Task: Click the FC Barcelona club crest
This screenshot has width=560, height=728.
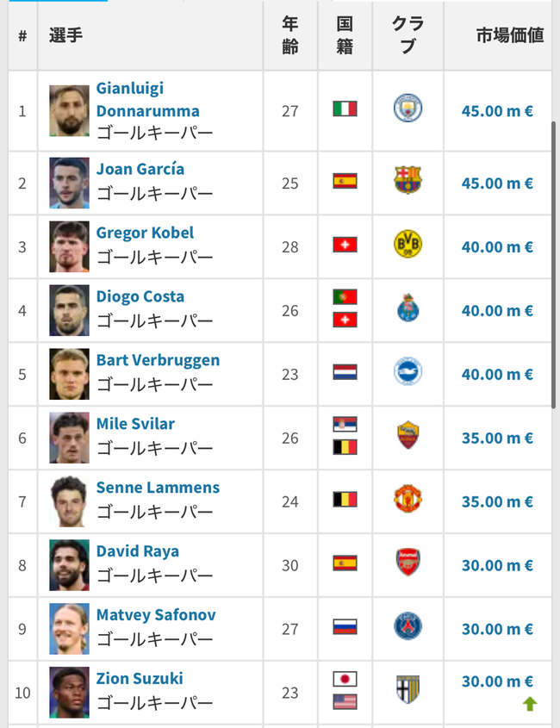Action: coord(408,180)
